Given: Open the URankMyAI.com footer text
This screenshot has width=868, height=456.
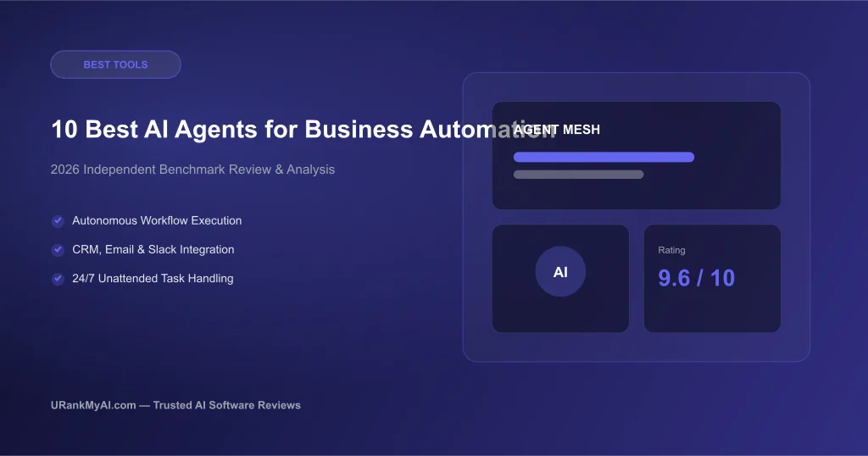Looking at the screenshot, I should point(175,405).
